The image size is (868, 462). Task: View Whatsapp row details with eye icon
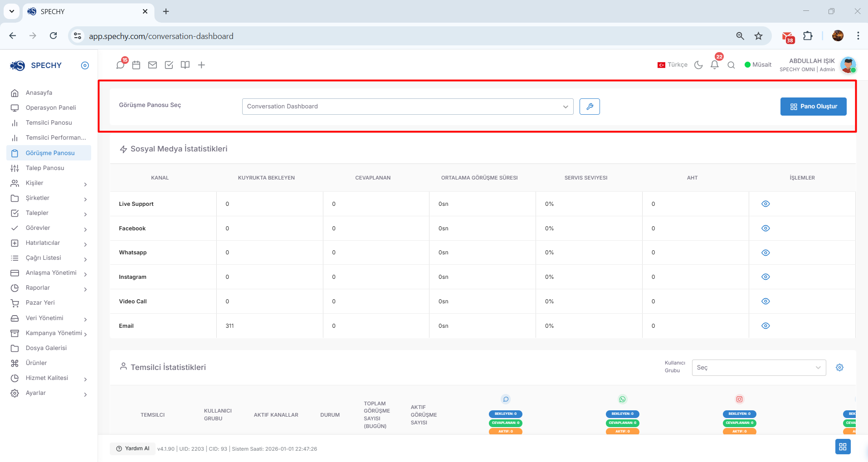[766, 253]
